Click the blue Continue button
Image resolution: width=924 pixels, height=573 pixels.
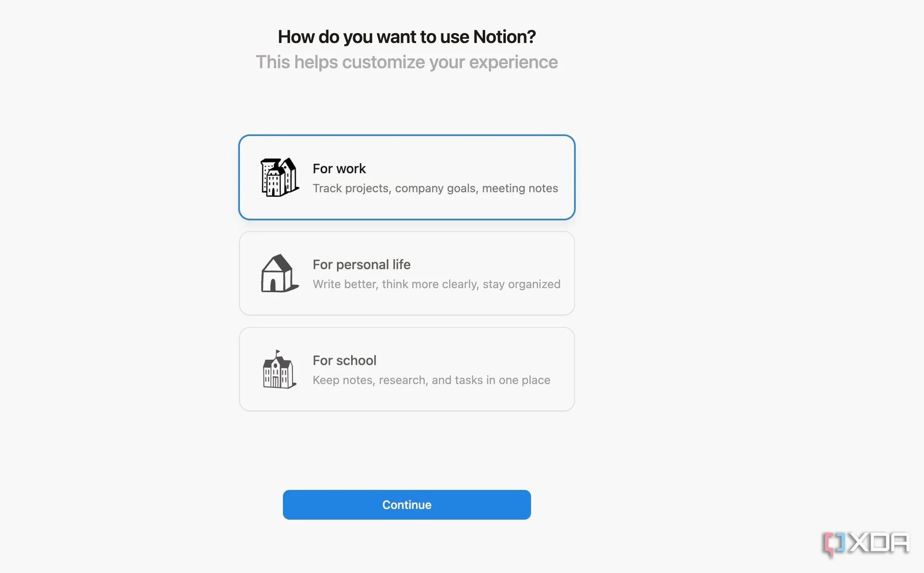[x=407, y=505]
